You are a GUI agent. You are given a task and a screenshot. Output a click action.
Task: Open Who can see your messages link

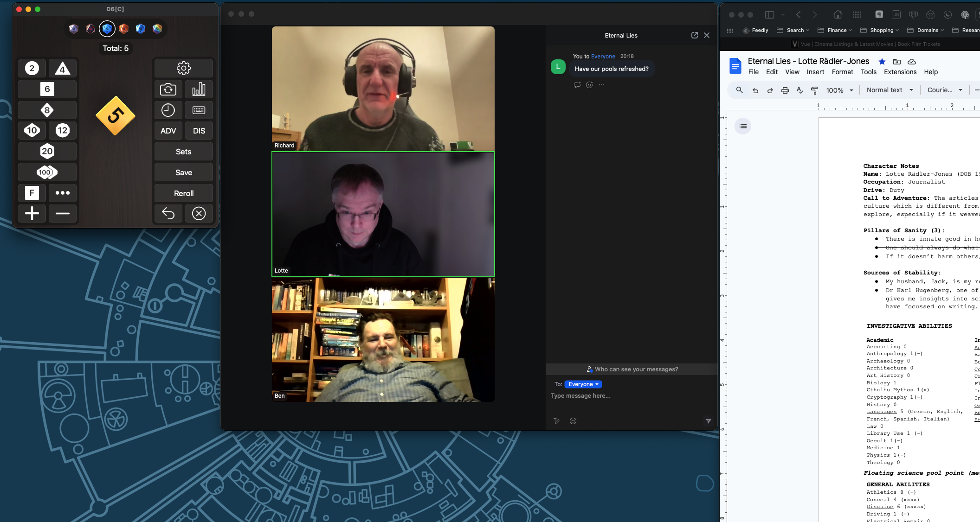click(632, 369)
